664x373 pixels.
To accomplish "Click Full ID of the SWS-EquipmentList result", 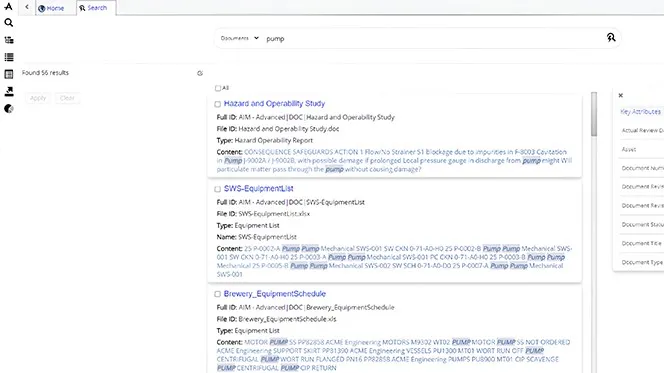I will click(x=290, y=202).
